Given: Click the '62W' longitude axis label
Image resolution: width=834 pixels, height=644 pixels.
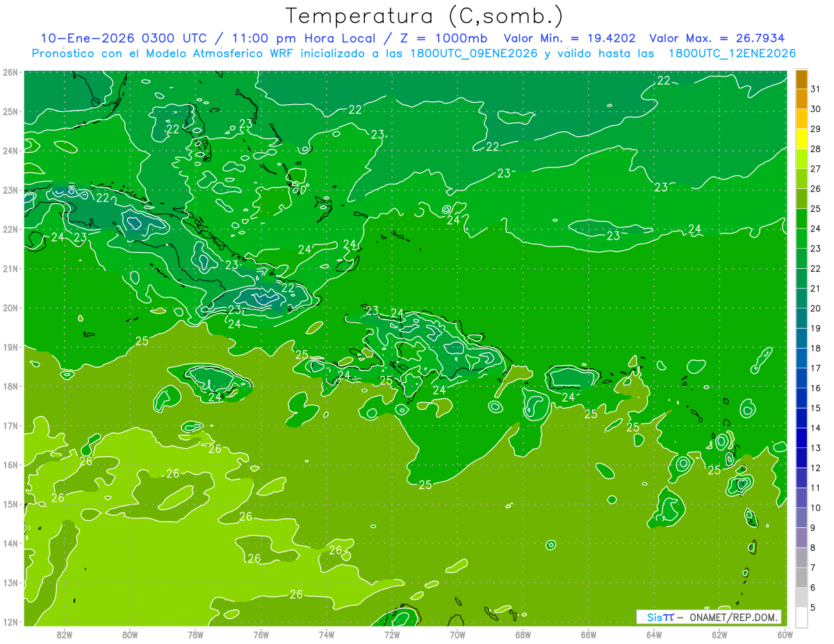Looking at the screenshot, I should pyautogui.click(x=719, y=635).
